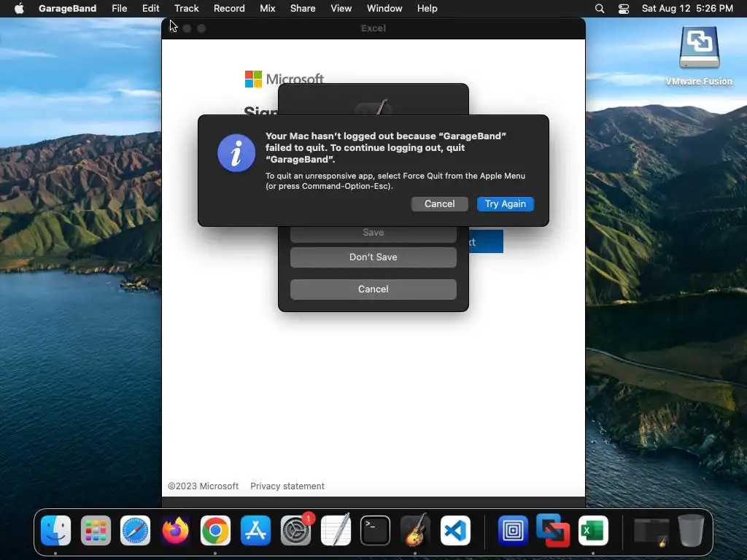The width and height of the screenshot is (747, 560).
Task: Open the Mix menu
Action: [267, 8]
